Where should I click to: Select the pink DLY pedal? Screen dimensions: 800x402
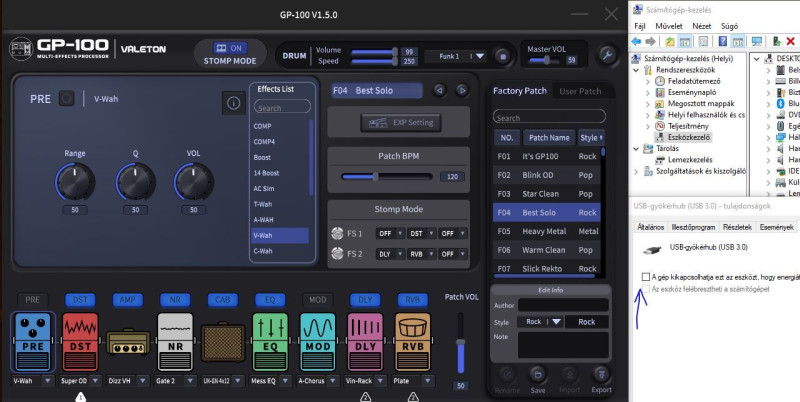pyautogui.click(x=365, y=342)
